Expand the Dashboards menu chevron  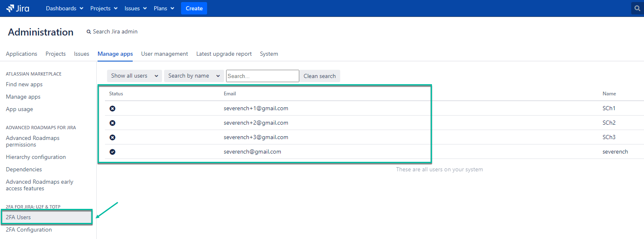click(81, 8)
